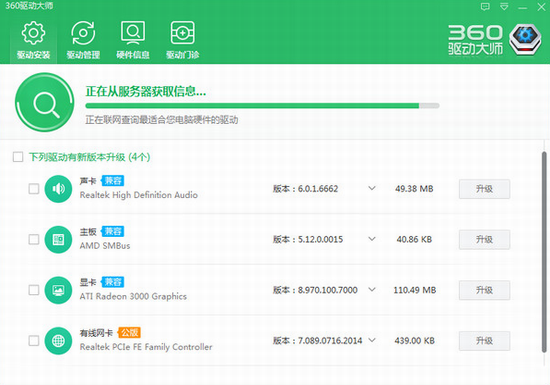Click the 主板 category label
Image resolution: width=550 pixels, height=385 pixels.
tap(88, 231)
